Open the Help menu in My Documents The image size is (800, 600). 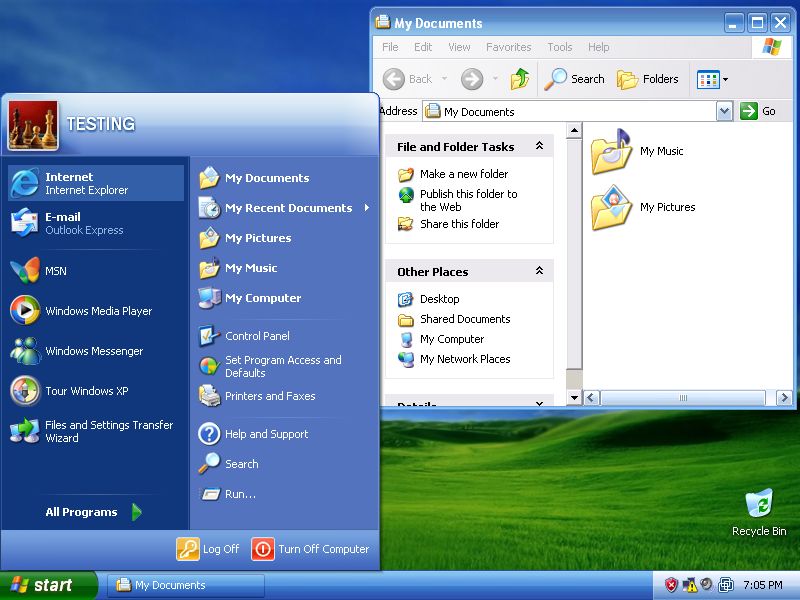pos(598,47)
